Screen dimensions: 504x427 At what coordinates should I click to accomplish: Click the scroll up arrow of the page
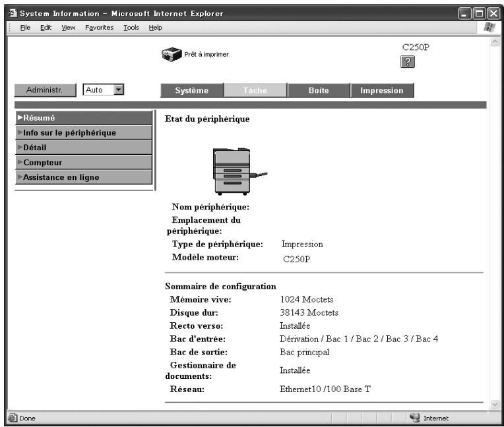coord(495,42)
